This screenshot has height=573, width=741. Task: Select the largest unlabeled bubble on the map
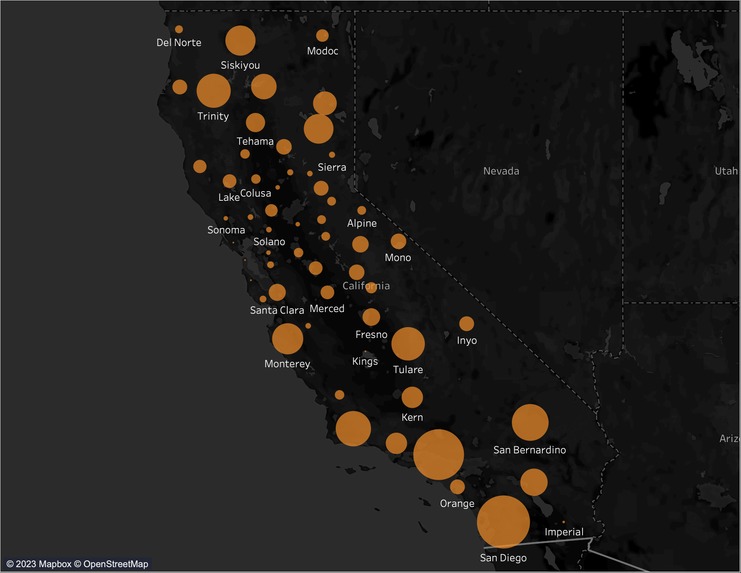pyautogui.click(x=439, y=454)
